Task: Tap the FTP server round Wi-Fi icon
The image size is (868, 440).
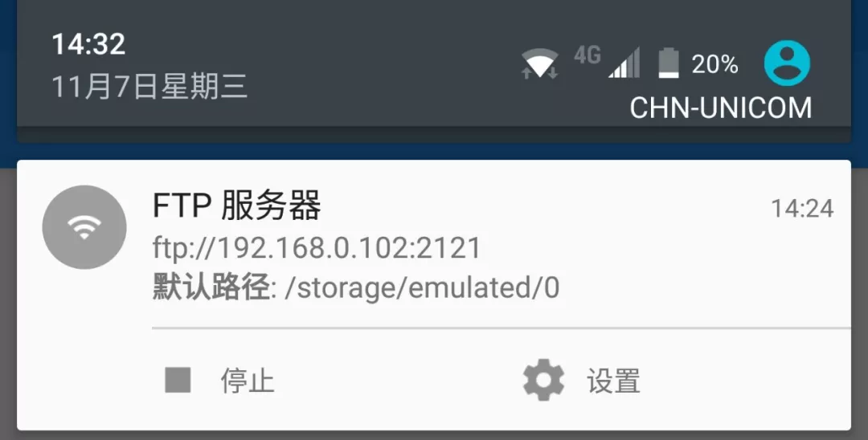Action: pos(84,227)
